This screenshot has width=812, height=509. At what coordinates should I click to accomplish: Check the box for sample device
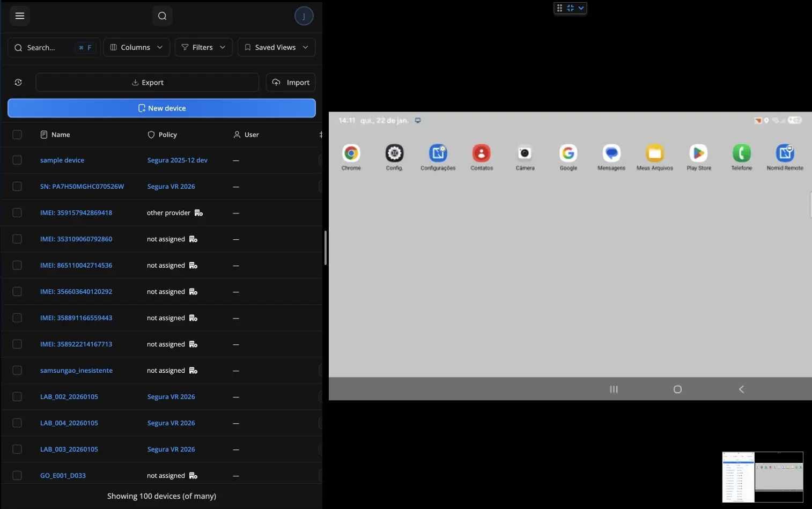coord(17,160)
